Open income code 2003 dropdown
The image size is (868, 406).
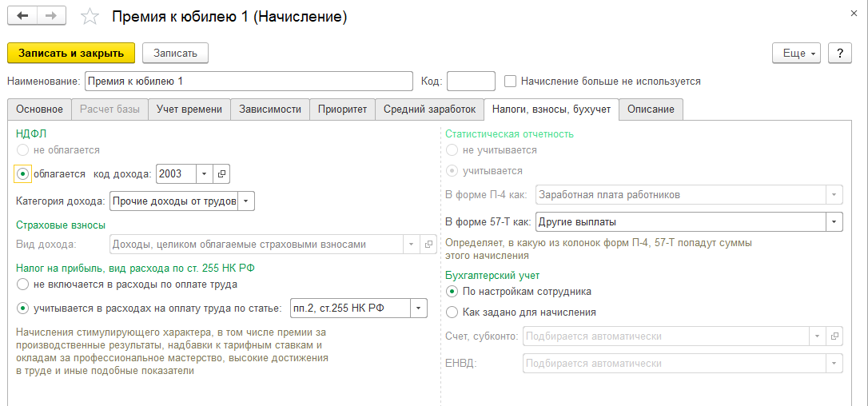204,173
